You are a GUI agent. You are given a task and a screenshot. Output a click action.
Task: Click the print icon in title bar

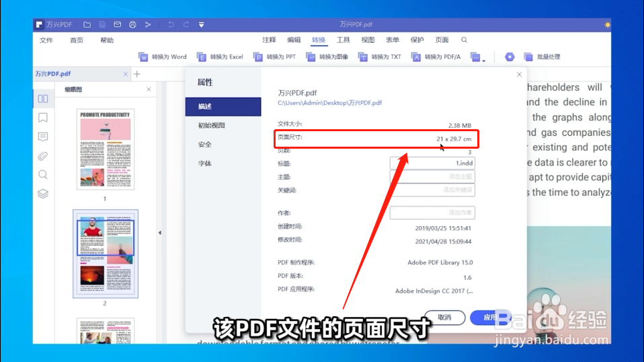point(132,25)
